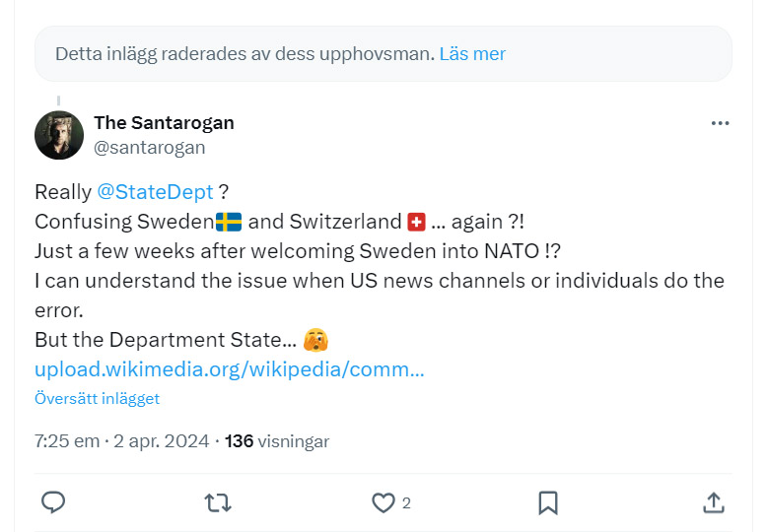Follow the upload.wikimedia.org link
This screenshot has height=532, width=767.
[229, 369]
